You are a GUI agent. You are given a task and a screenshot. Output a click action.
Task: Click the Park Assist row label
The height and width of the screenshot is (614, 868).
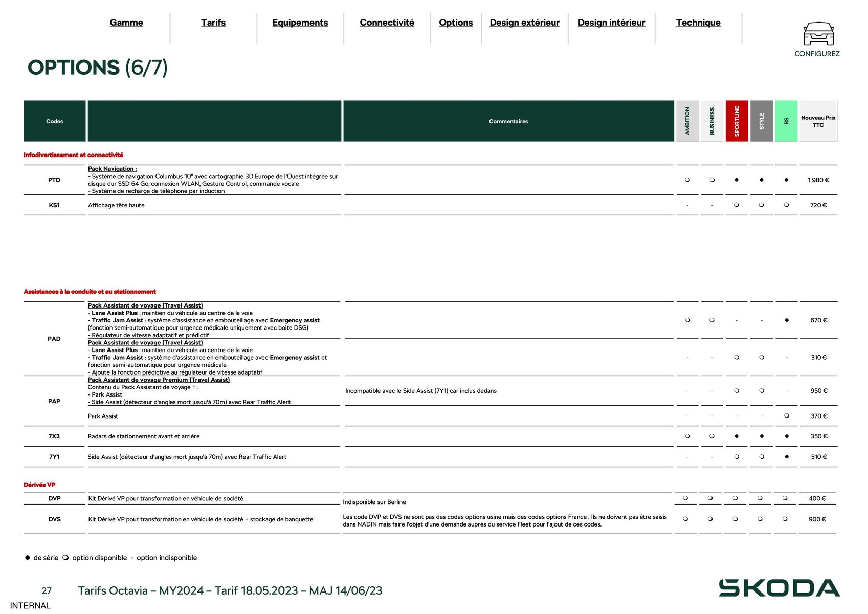click(x=103, y=416)
